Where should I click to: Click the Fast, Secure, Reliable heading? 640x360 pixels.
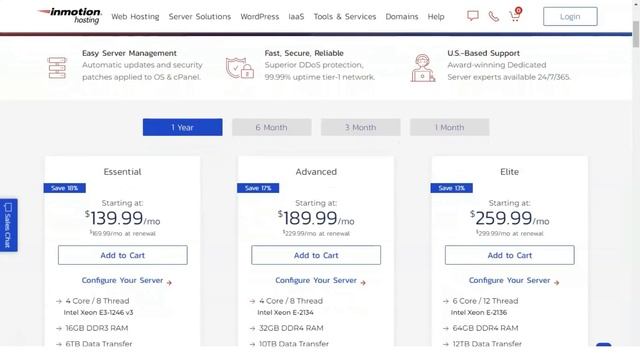point(304,53)
